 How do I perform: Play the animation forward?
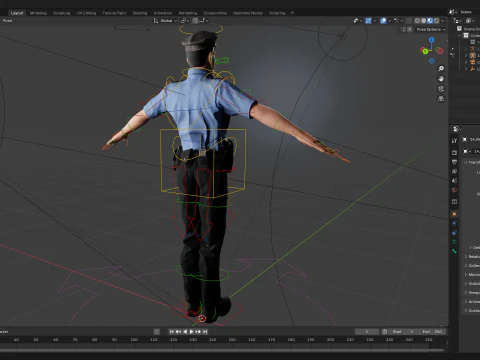pyautogui.click(x=192, y=331)
